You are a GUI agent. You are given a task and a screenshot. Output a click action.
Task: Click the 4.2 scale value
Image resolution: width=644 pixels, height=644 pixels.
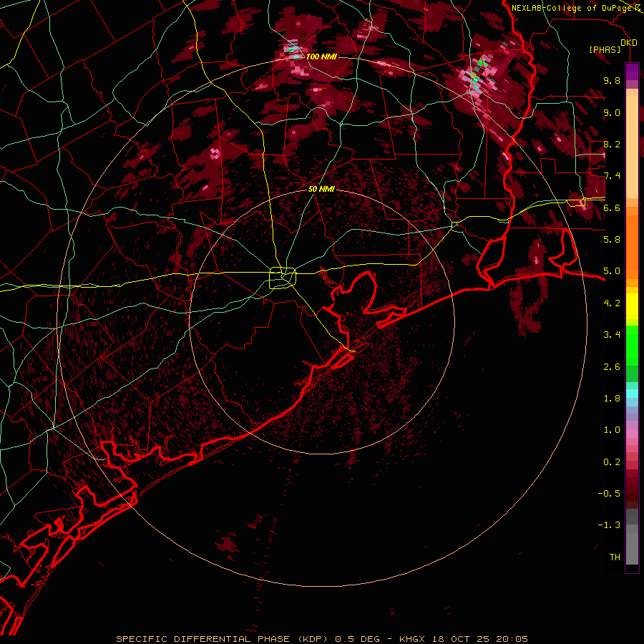point(612,303)
